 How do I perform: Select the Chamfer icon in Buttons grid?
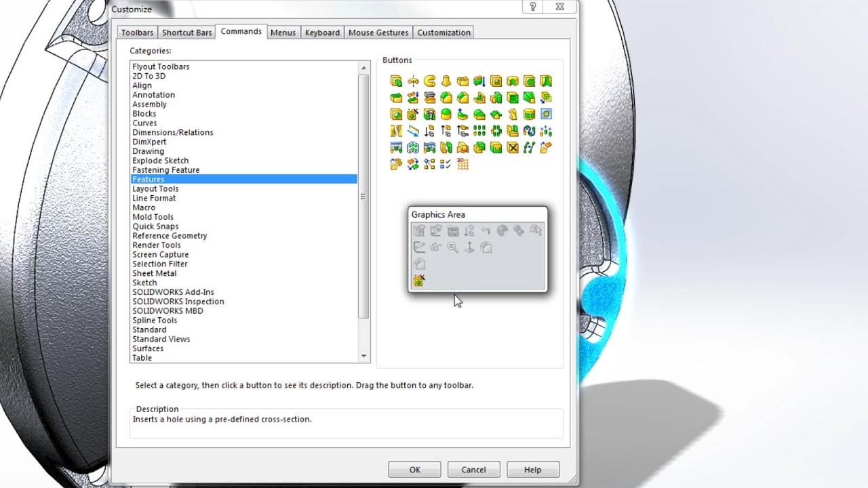462,98
